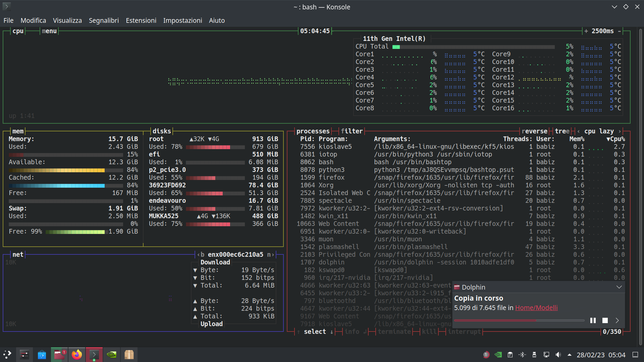
Task: Stop the Dolphin copy operation
Action: point(605,321)
